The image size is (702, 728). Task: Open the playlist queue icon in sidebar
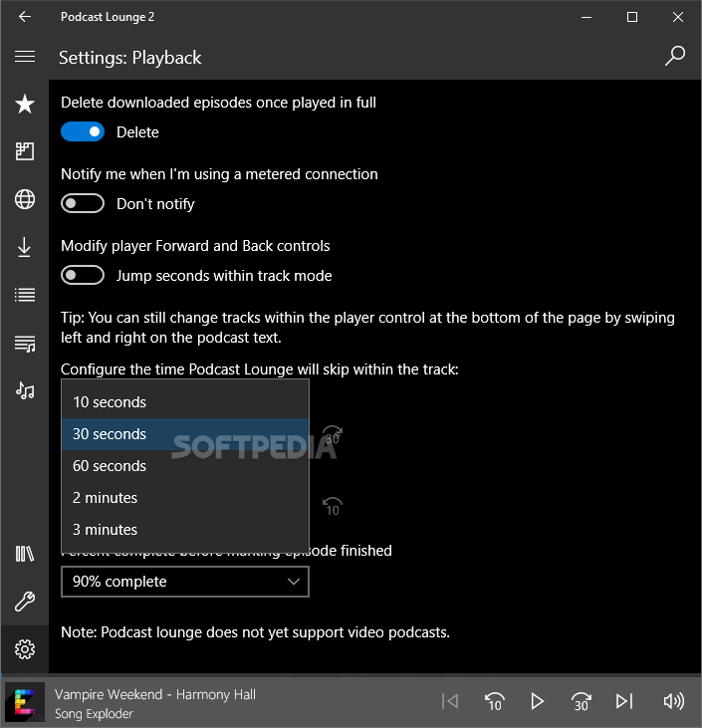pos(25,344)
